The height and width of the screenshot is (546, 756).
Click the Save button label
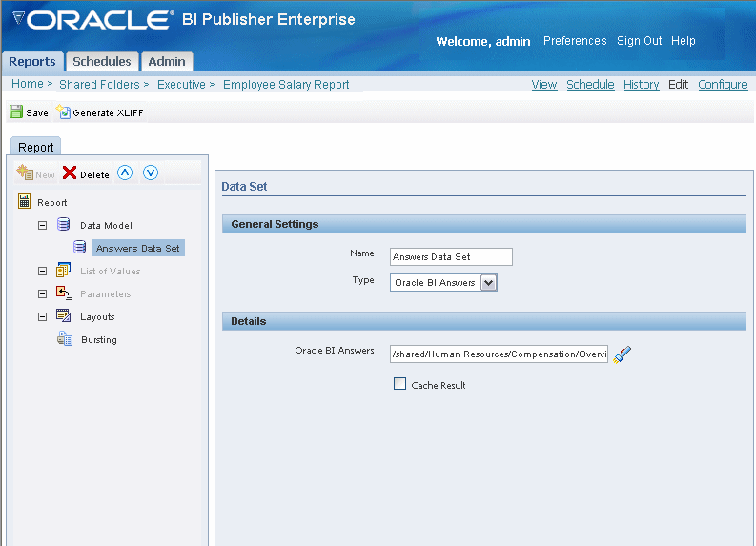(37, 112)
